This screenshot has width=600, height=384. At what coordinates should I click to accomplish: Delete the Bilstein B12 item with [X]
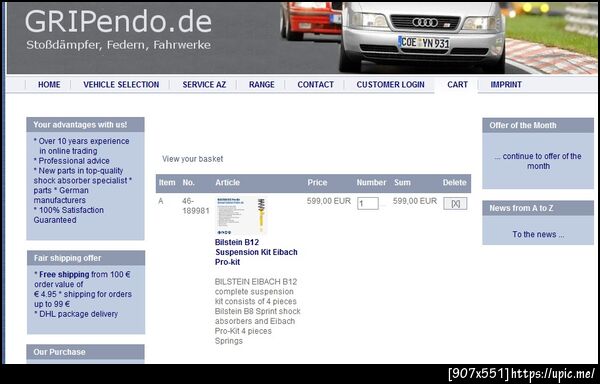[x=455, y=203]
